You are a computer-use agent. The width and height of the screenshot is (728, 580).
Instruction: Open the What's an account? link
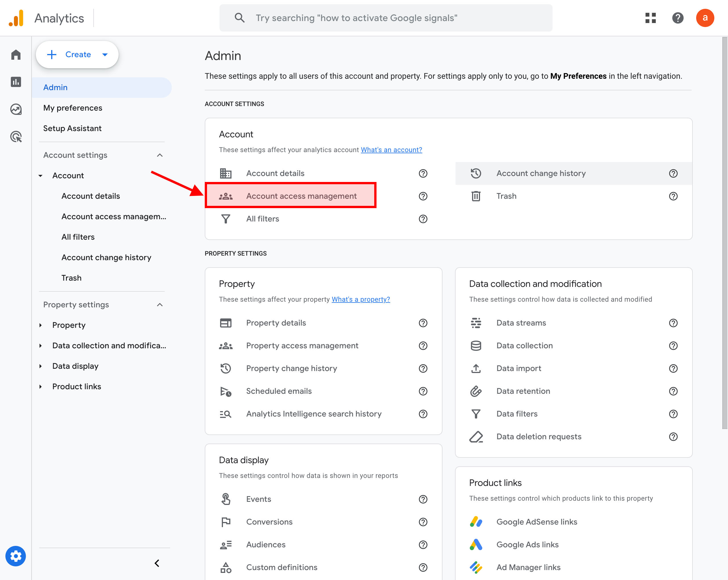coord(391,150)
